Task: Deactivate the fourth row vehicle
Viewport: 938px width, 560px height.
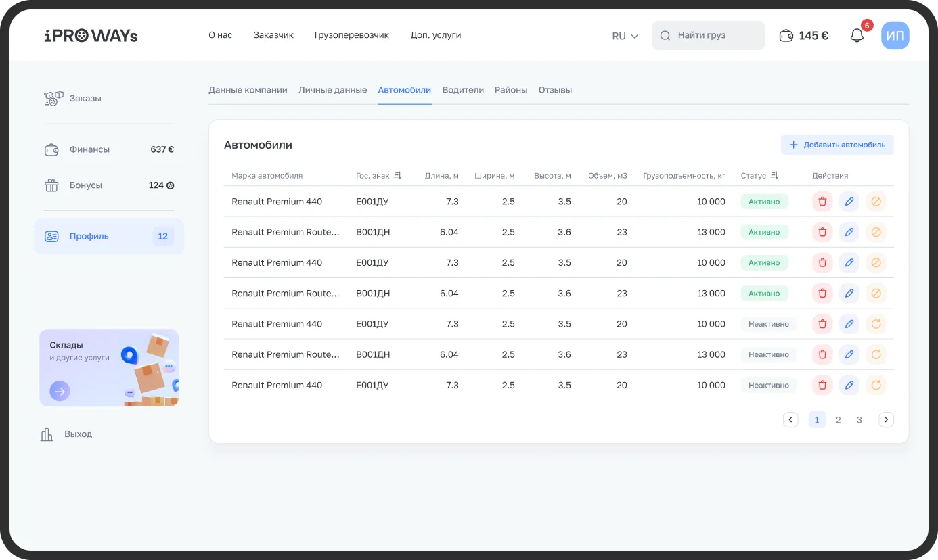Action: [876, 294]
